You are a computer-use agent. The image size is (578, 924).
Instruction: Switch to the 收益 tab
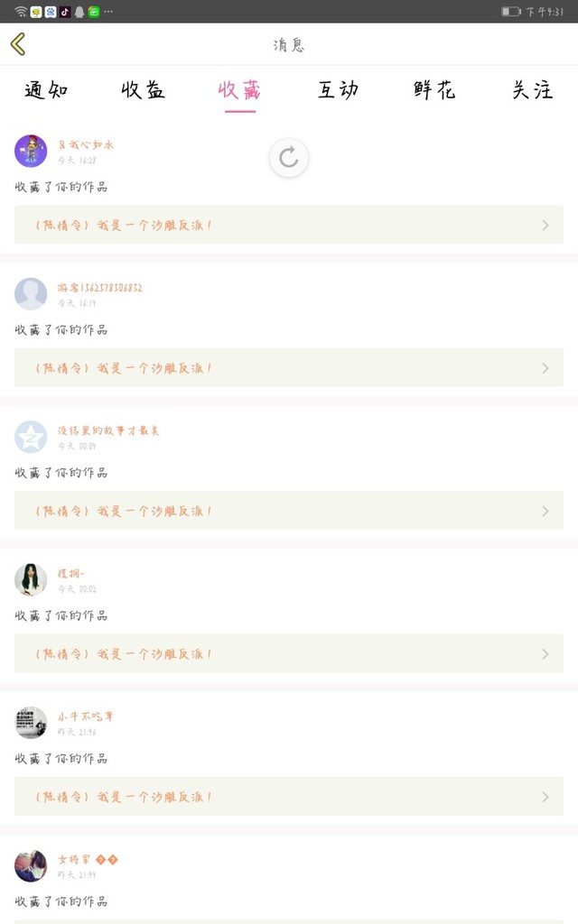click(143, 90)
